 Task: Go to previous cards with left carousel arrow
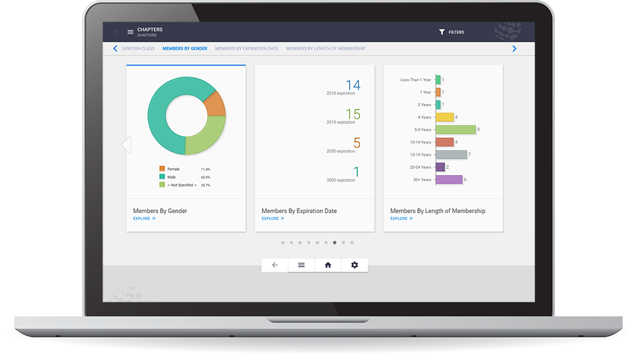coord(126,144)
